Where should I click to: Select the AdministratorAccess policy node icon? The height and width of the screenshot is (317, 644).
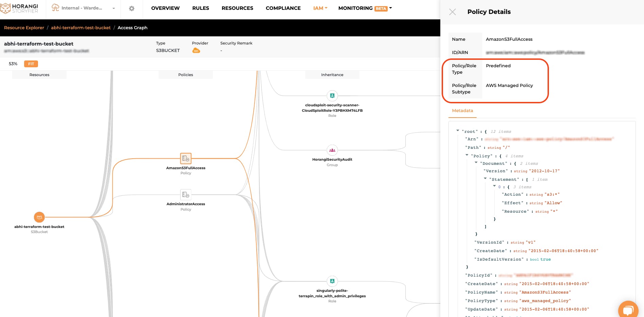point(186,195)
